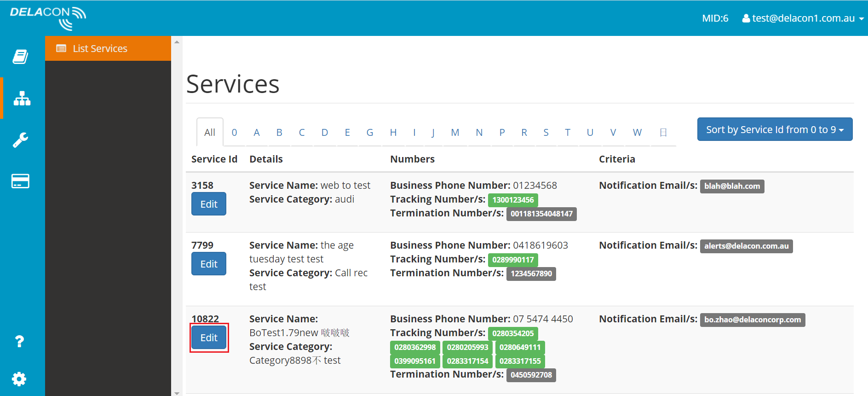Viewport: 868px width, 396px height.
Task: Select the sitemap services icon
Action: point(22,98)
